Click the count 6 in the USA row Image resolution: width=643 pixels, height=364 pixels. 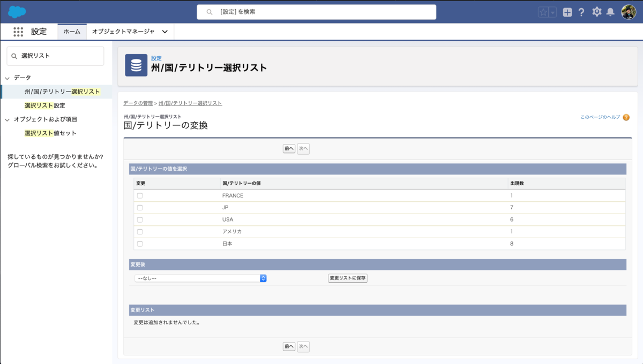tap(512, 220)
